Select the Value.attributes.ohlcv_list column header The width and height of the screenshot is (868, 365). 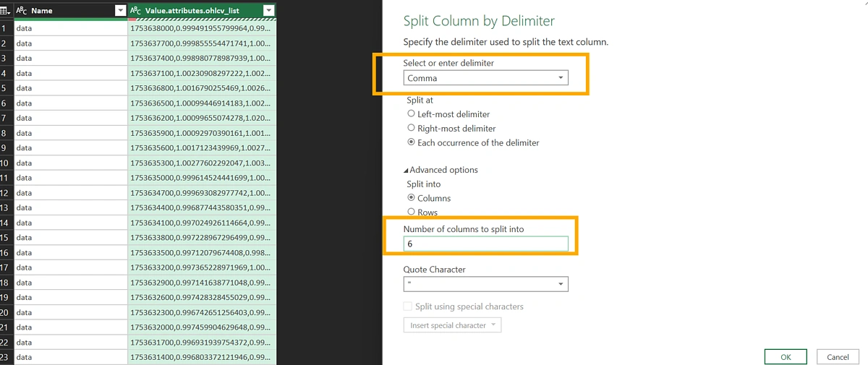click(192, 11)
